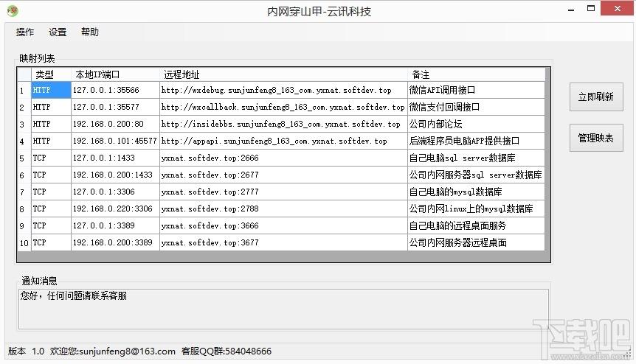Select the highlighted HTTP cell in row 1
Viewport: 636px width, 364px height.
(51, 90)
